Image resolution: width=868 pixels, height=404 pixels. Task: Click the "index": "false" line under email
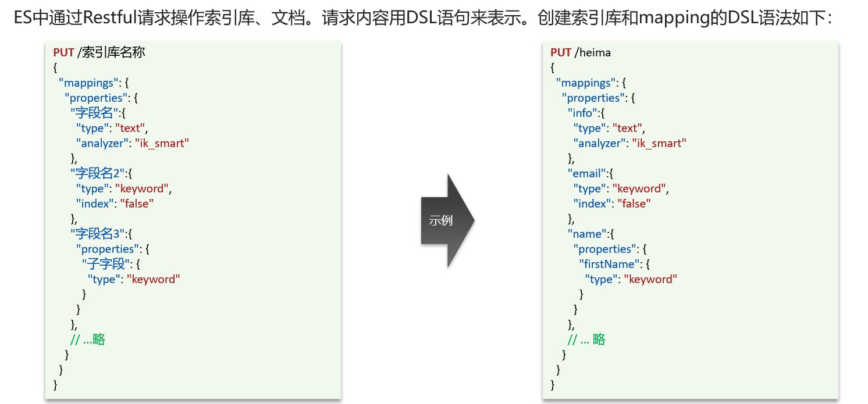pos(612,203)
